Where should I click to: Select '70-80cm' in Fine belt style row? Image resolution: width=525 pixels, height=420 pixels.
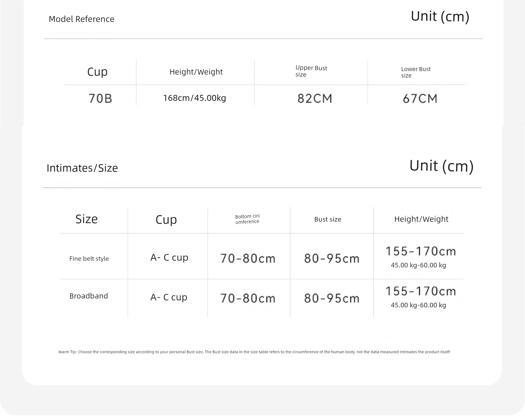click(x=248, y=259)
